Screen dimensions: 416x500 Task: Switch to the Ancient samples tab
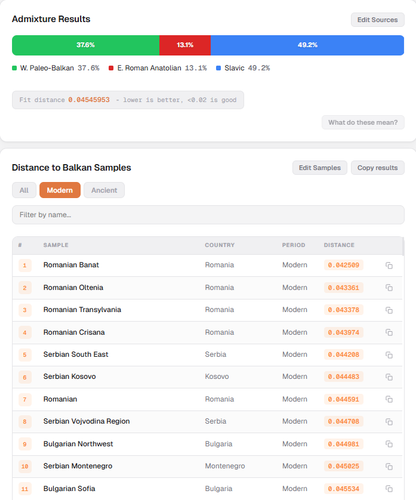click(104, 190)
